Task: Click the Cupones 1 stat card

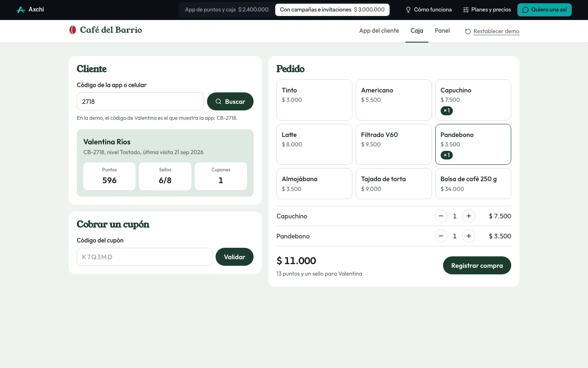Action: 221,176
